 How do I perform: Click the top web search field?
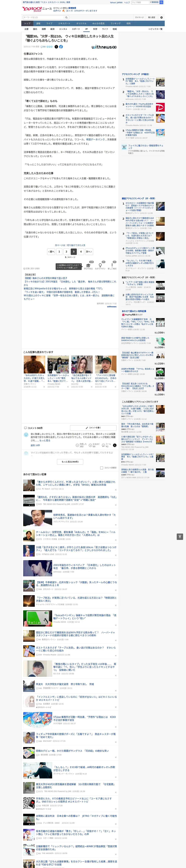(x=140, y=2)
